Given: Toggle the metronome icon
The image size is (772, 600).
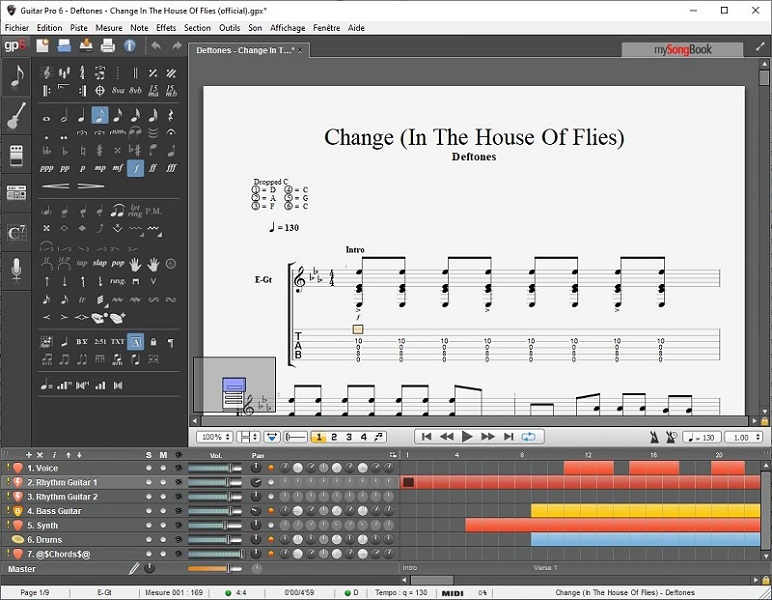Looking at the screenshot, I should point(654,437).
